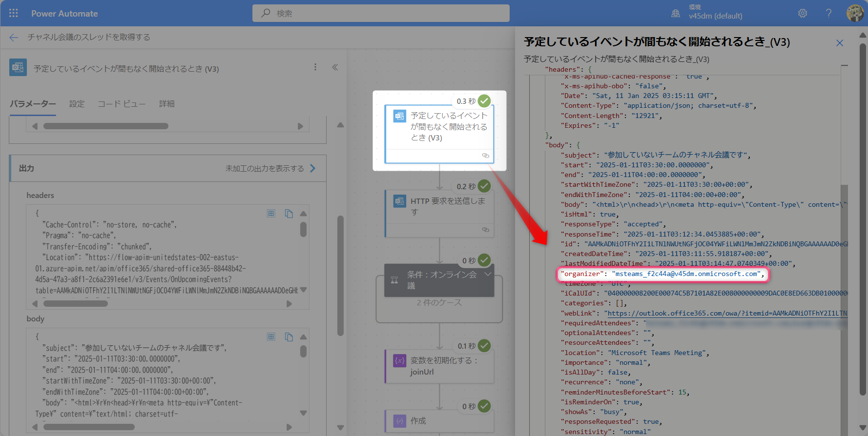Screen dimensions: 868x436
Task: Click the "subject" line in raw output
Action: 656,155
